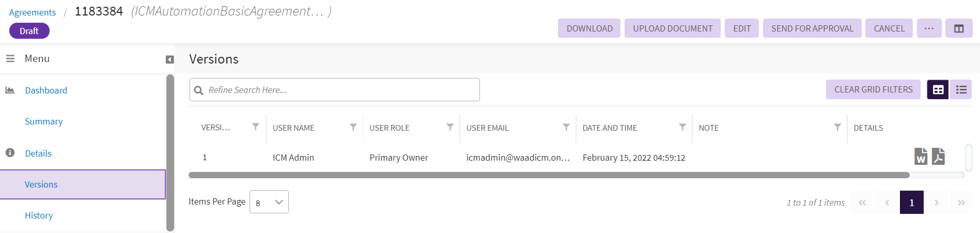The image size is (980, 233).
Task: Switch to grid tile view
Action: [x=938, y=89]
